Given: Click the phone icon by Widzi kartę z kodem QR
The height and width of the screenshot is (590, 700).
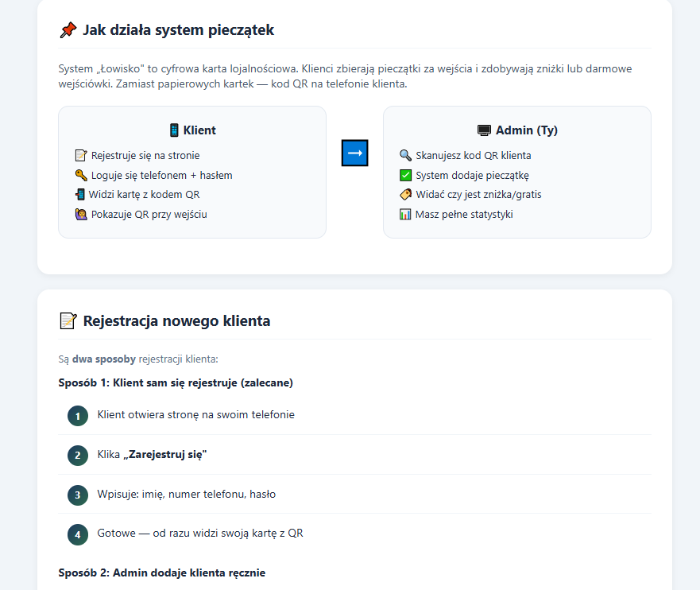Looking at the screenshot, I should point(81,195).
